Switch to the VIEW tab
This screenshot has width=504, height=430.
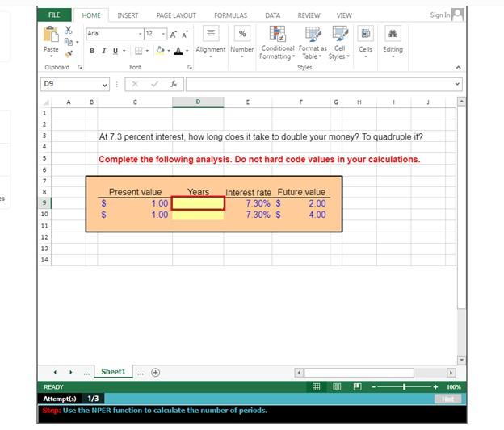(344, 15)
